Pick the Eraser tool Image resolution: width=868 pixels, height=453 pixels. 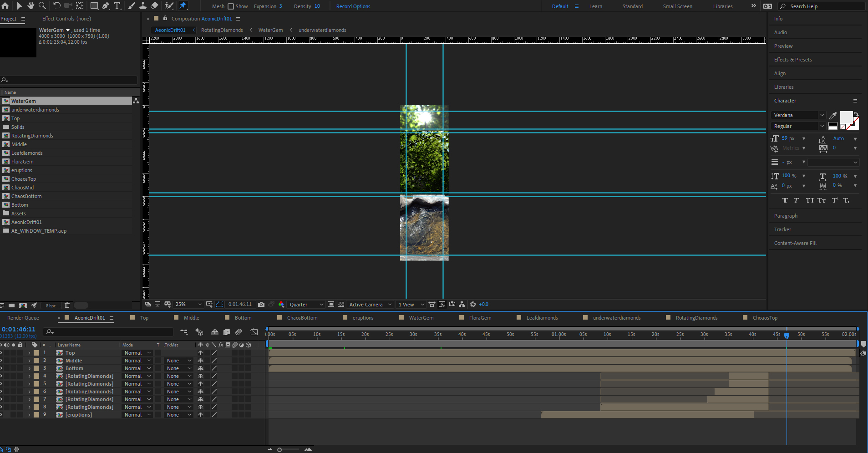click(x=154, y=5)
